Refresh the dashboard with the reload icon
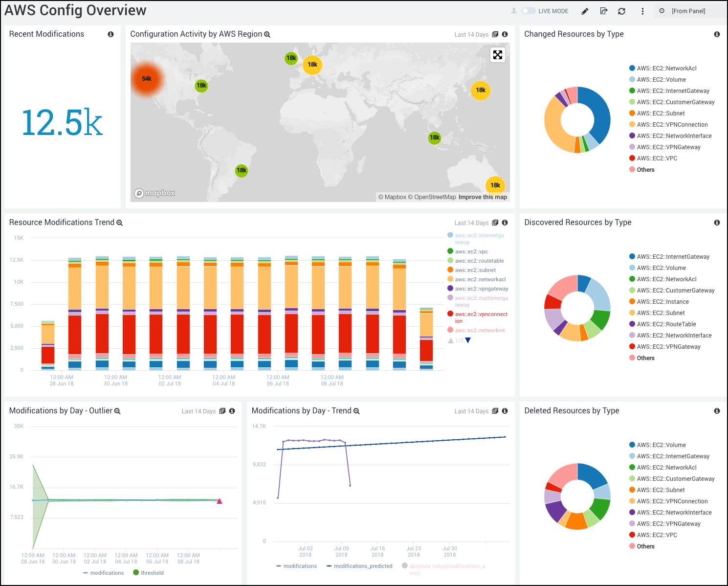The image size is (728, 586). tap(621, 11)
